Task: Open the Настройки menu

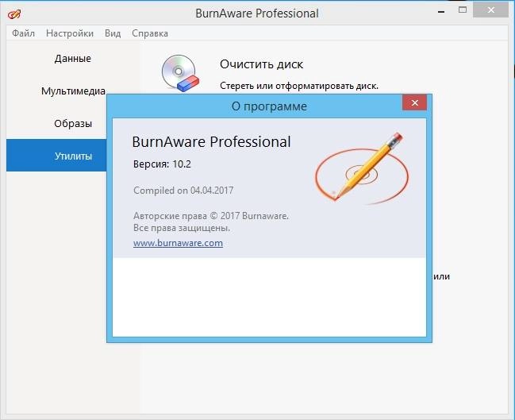Action: pos(70,33)
